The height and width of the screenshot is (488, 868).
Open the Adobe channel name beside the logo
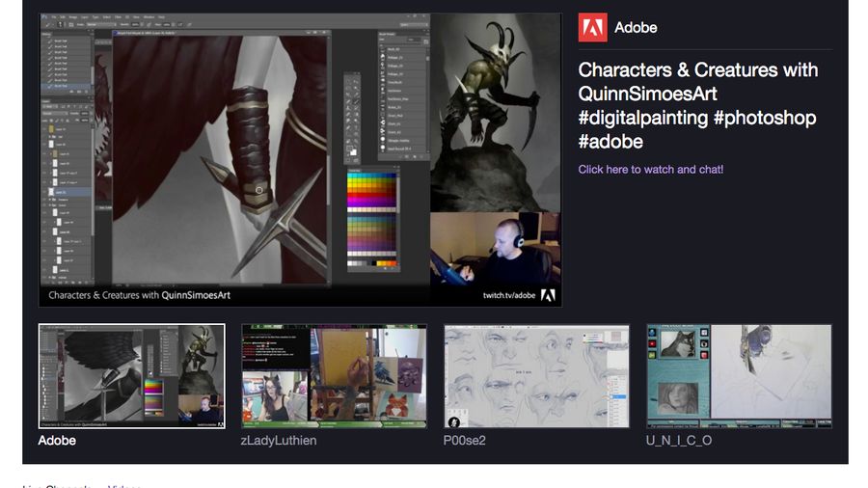click(636, 28)
